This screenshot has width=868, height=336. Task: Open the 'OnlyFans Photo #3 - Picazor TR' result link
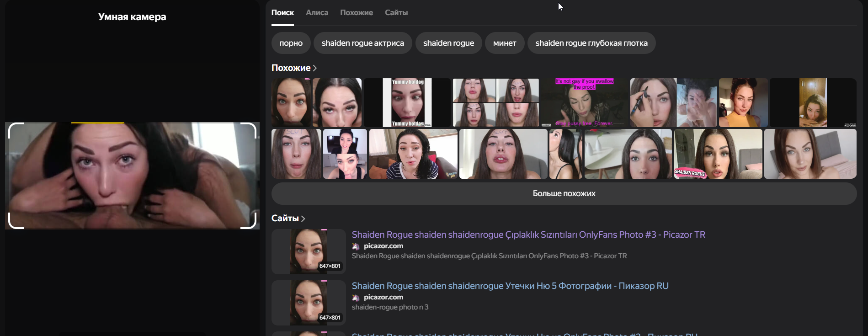tap(528, 235)
